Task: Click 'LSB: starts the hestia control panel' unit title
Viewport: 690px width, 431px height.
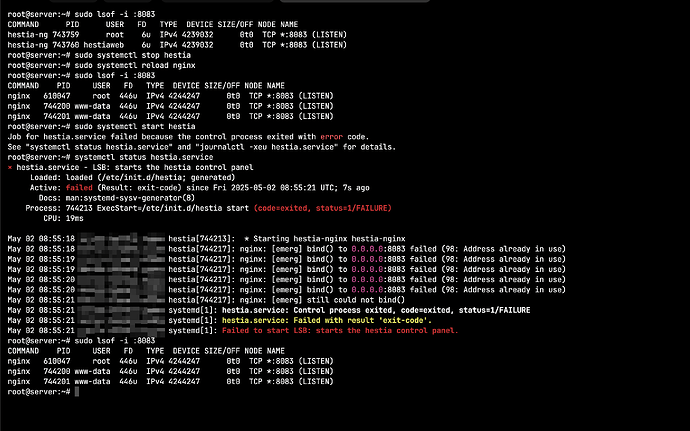Action: [x=173, y=168]
